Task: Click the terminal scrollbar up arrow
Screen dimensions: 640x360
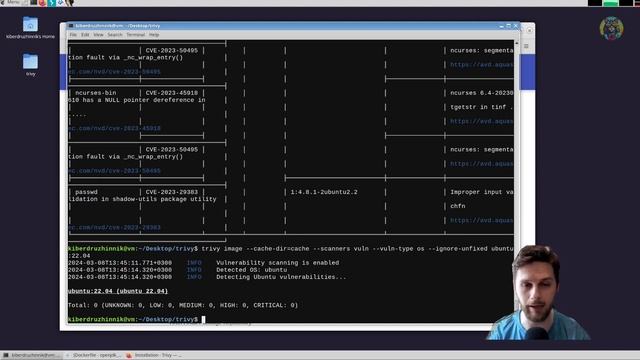Action: tap(516, 43)
